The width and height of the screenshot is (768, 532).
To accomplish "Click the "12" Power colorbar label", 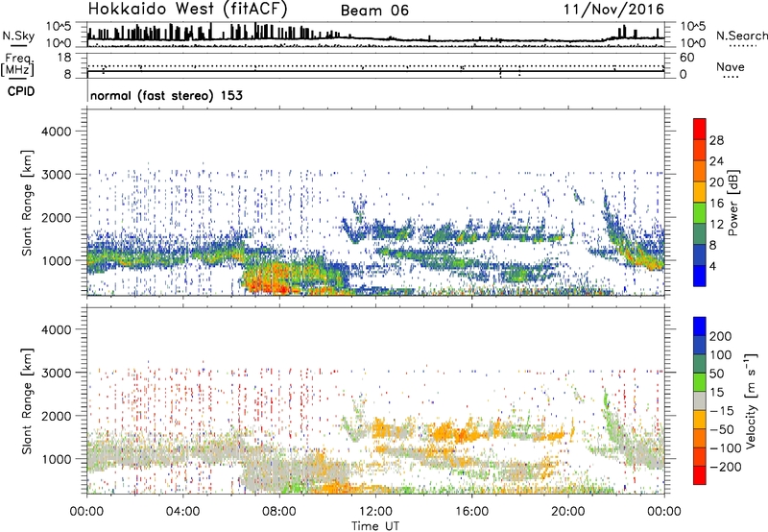I will coord(716,224).
